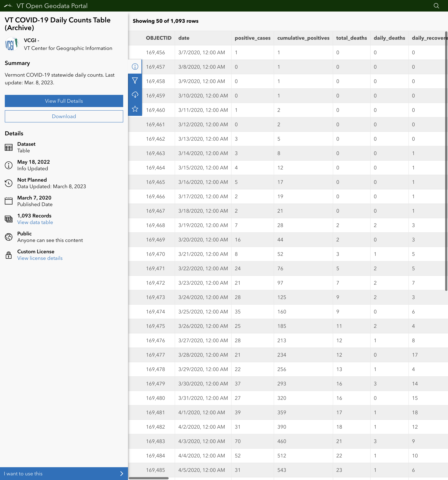Open the filter funnel icon
The width and height of the screenshot is (448, 480).
click(135, 81)
